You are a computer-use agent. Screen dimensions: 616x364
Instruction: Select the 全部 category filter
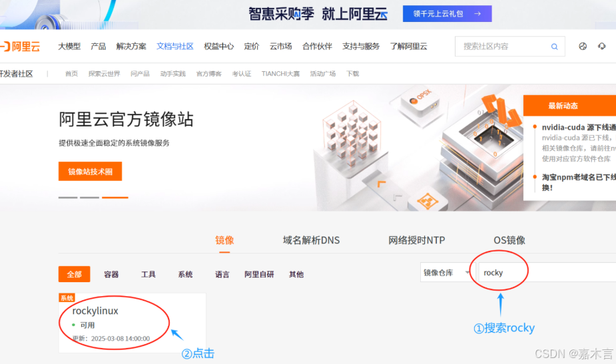pyautogui.click(x=74, y=274)
